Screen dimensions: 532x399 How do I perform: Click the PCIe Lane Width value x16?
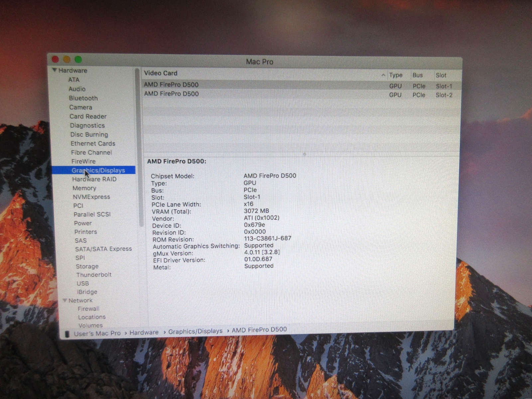pos(248,204)
